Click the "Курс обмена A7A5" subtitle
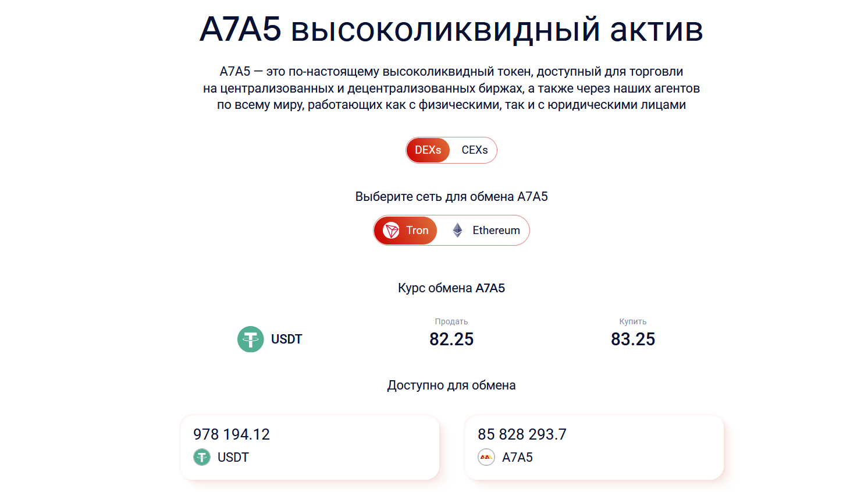This screenshot has width=868, height=492. 451,288
